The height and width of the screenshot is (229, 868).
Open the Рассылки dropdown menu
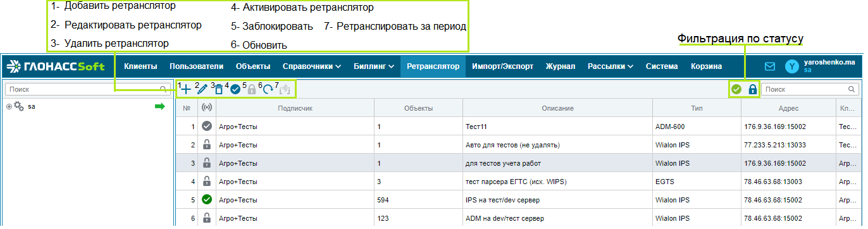[610, 66]
